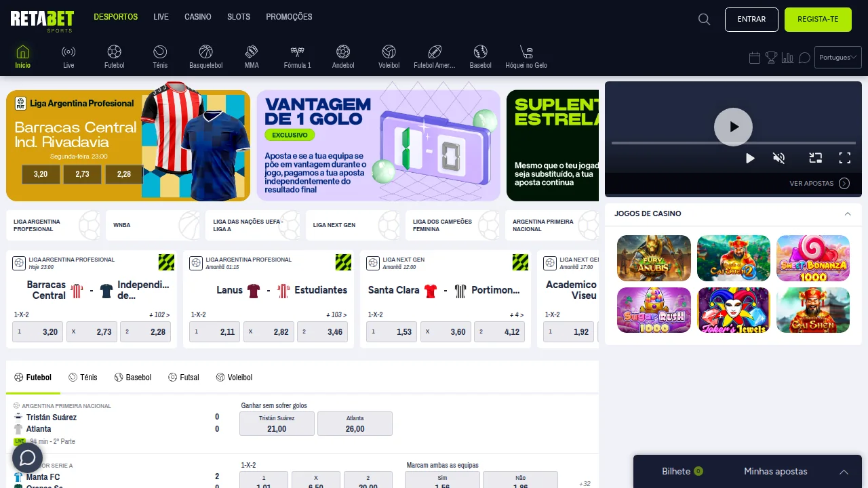Open the Hóquei no Gelo sport icon
Viewport: 868px width, 488px height.
pos(526,52)
